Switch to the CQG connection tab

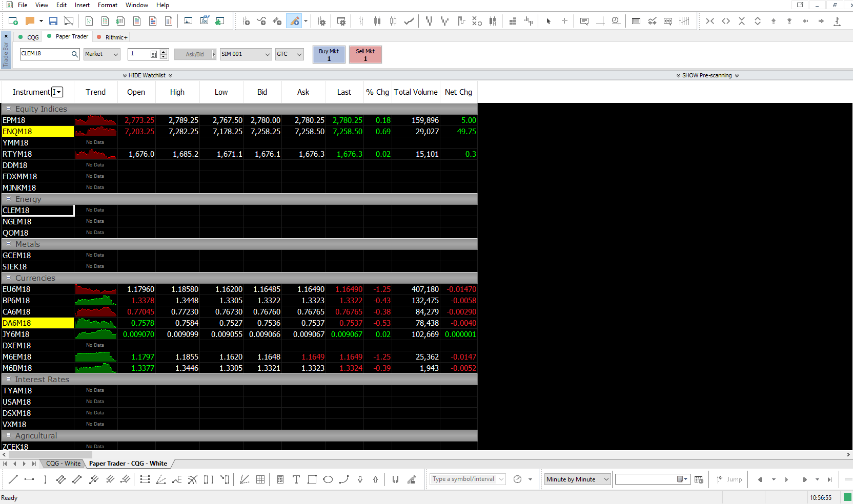[x=29, y=37]
